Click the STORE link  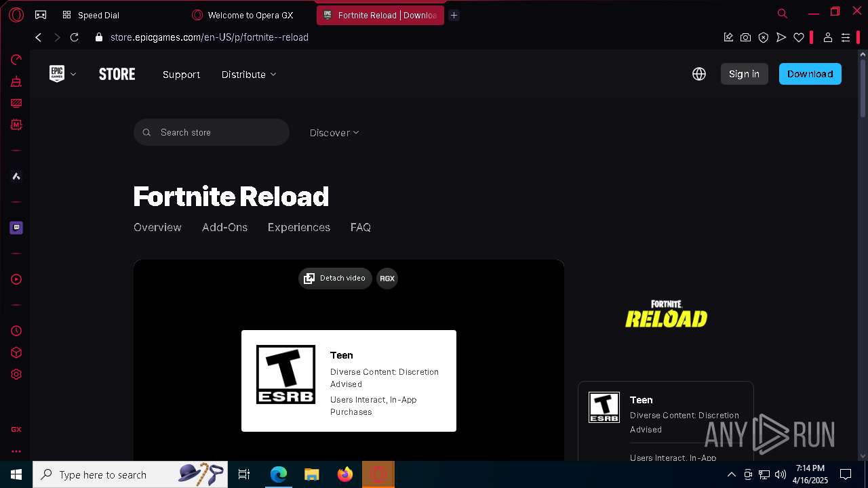(117, 74)
